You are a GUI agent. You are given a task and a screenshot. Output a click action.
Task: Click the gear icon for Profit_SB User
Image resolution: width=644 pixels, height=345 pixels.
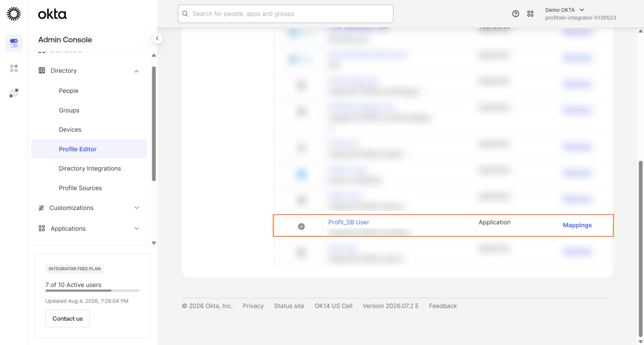click(301, 227)
